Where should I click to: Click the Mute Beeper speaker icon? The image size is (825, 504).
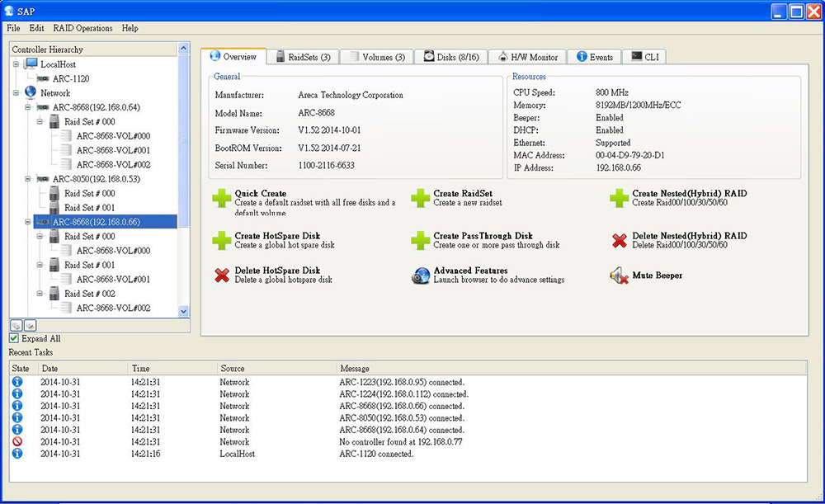coord(620,276)
